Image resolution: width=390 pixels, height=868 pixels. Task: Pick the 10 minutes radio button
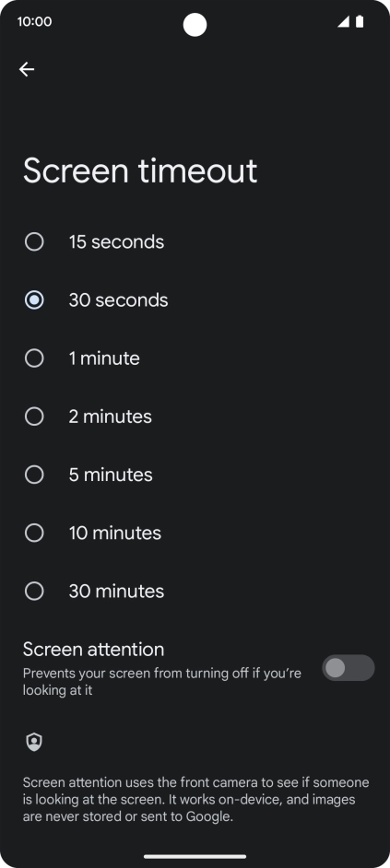tap(34, 533)
